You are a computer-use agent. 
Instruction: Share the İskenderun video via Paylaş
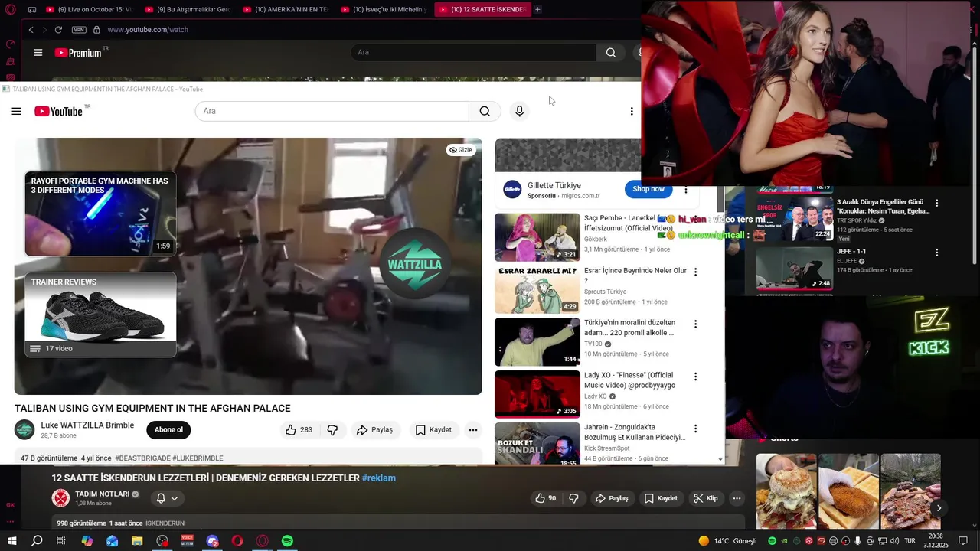point(612,498)
